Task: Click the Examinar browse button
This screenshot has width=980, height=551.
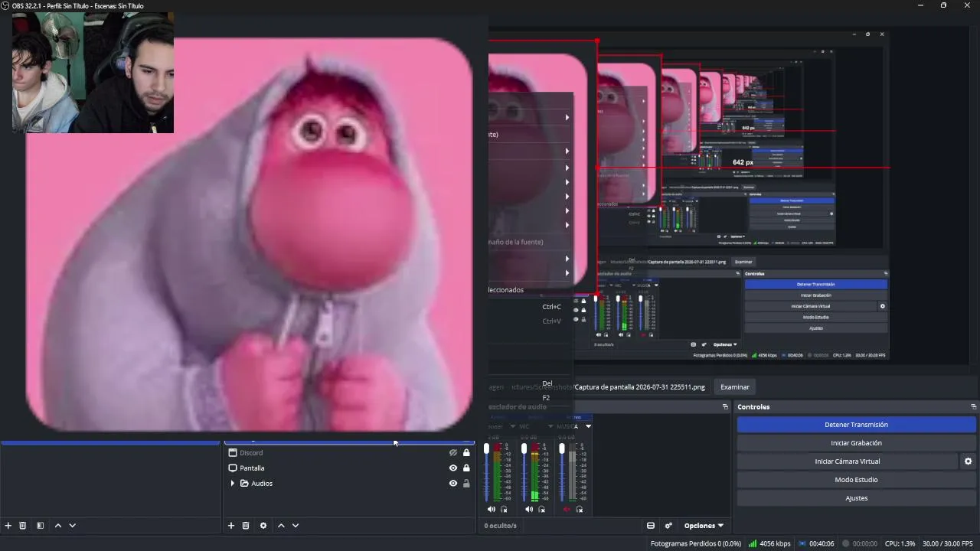Action: (735, 387)
